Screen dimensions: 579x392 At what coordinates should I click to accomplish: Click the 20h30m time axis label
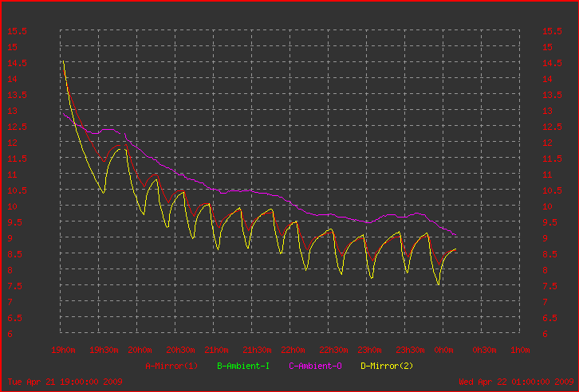(x=180, y=350)
